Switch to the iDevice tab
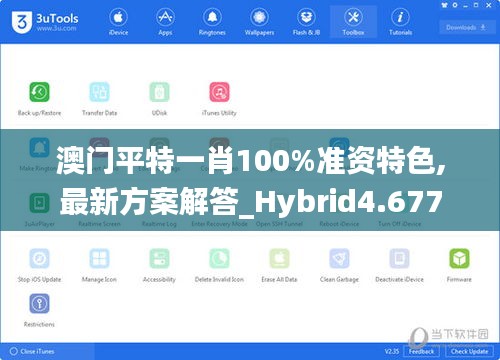 [118, 22]
